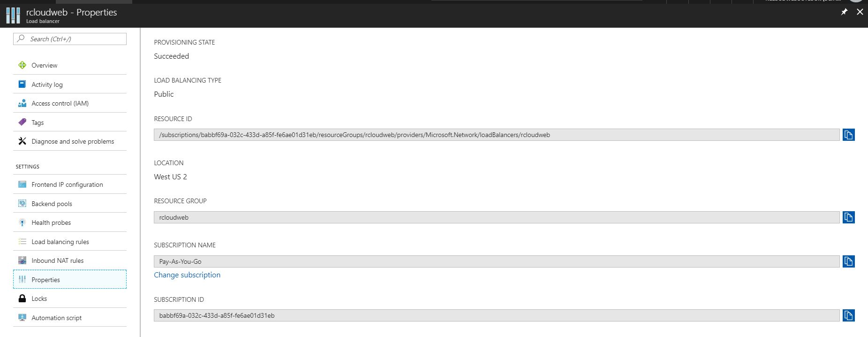The width and height of the screenshot is (868, 337).
Task: Click the Subscription ID value field
Action: 497,315
